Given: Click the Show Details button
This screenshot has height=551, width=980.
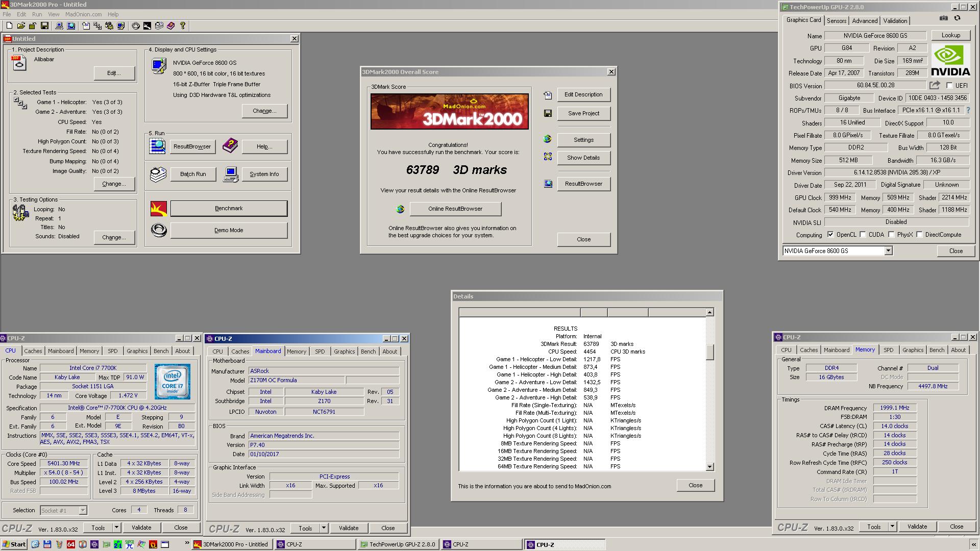Looking at the screenshot, I should coord(583,158).
